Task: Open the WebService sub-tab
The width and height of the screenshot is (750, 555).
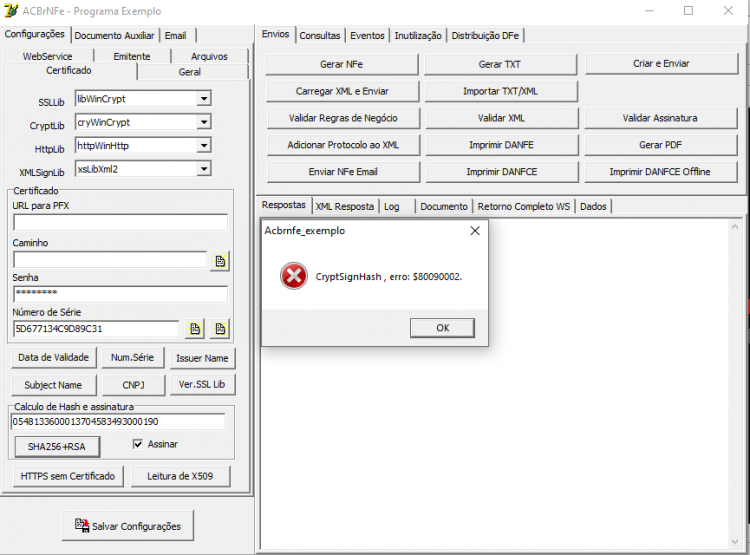Action: pos(47,56)
